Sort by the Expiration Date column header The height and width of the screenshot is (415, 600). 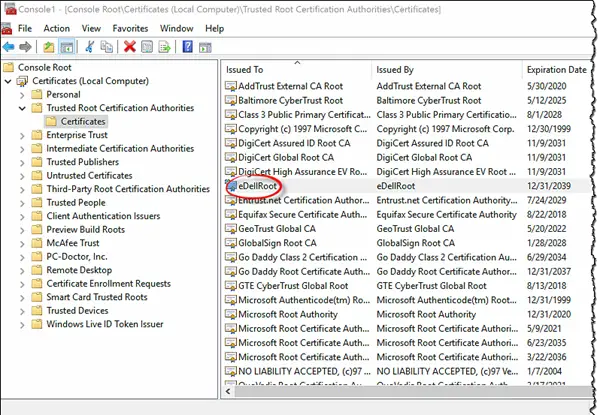[x=556, y=70]
